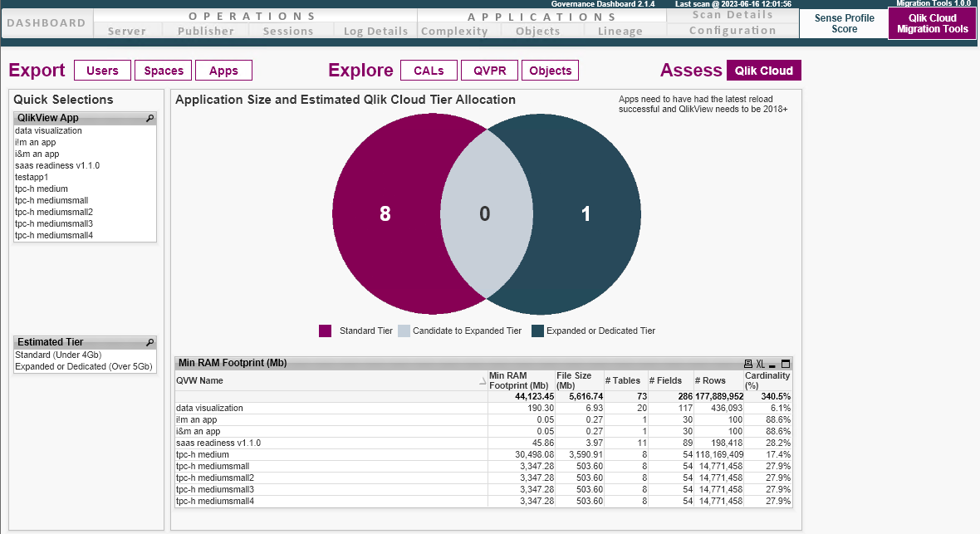Click the Spaces export button
The height and width of the screenshot is (534, 980).
click(163, 71)
